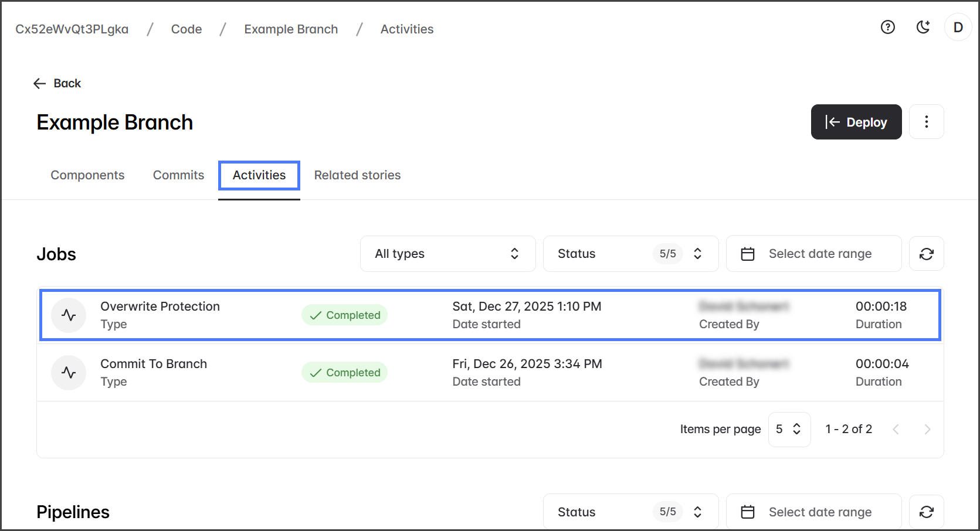
Task: Click the Overwrite Protection job activity icon
Action: click(69, 315)
